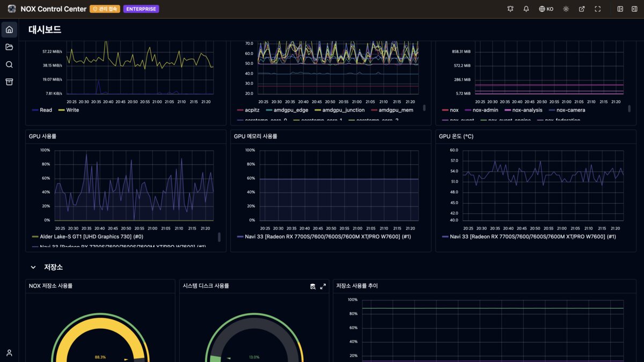644x362 pixels.
Task: Toggle the Read series in legend
Action: coord(42,110)
